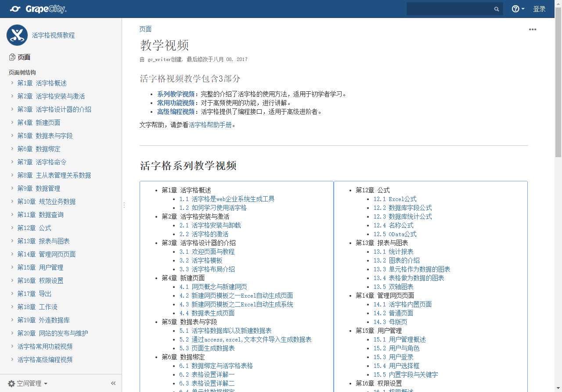
Task: Expand tree node 第7章 活字格命令
Action: [x=12, y=162]
